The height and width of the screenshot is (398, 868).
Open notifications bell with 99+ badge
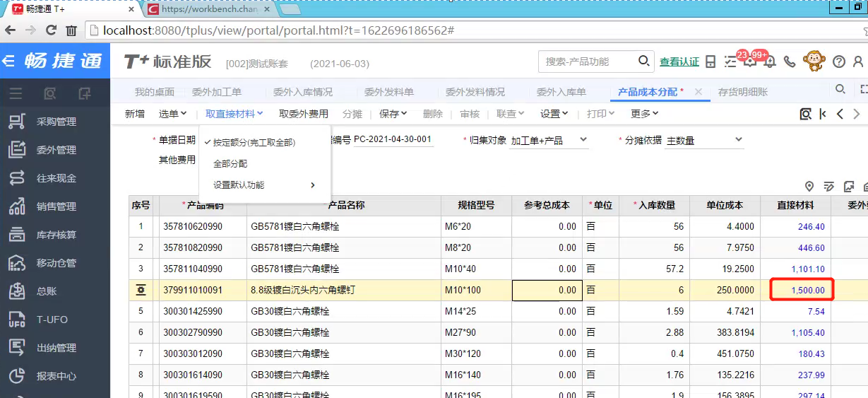point(770,61)
